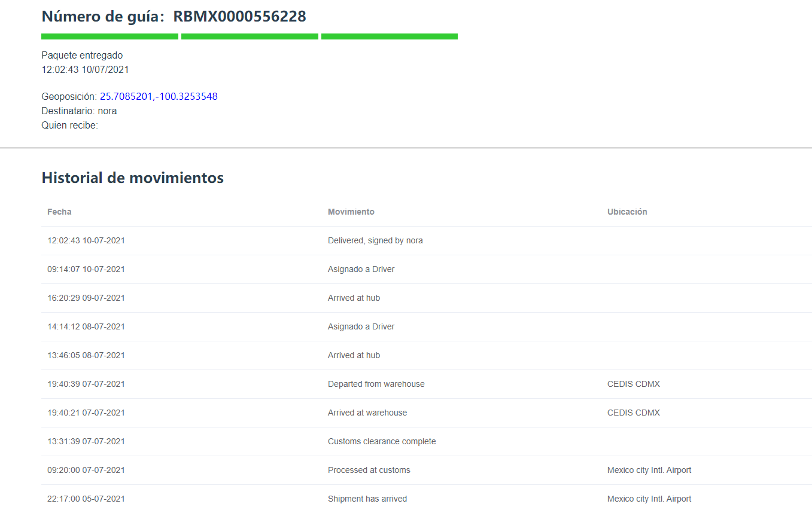Click the 'Customs clearance complete' movement
Image resolution: width=812 pixels, height=510 pixels.
[x=382, y=441]
